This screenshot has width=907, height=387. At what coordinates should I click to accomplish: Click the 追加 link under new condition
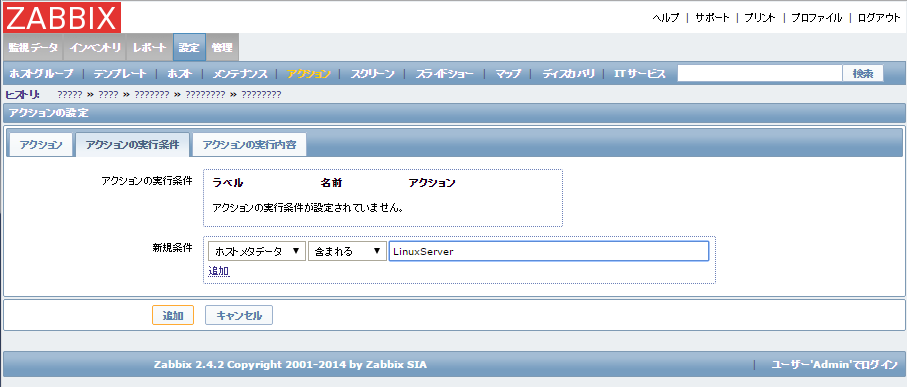pos(219,271)
